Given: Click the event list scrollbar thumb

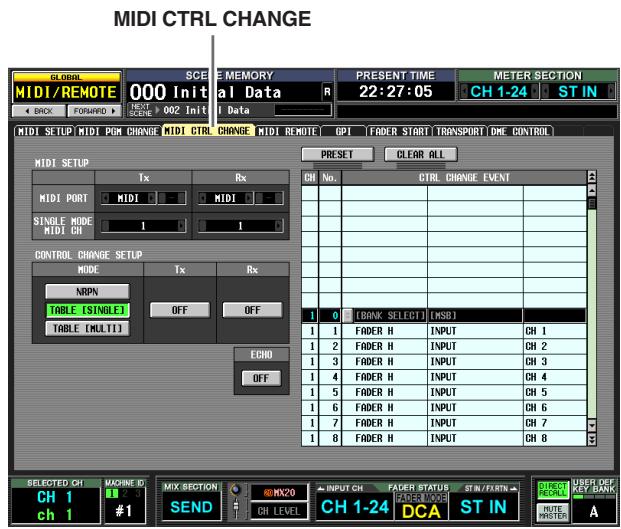Looking at the screenshot, I should 592,204.
